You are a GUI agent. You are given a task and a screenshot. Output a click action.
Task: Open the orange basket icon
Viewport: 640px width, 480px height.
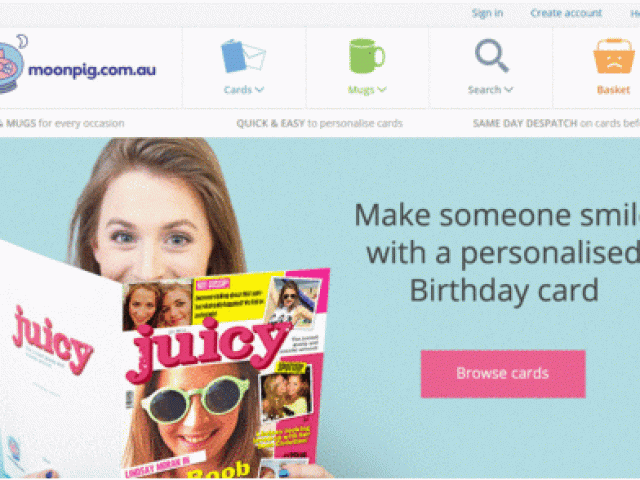pos(613,56)
